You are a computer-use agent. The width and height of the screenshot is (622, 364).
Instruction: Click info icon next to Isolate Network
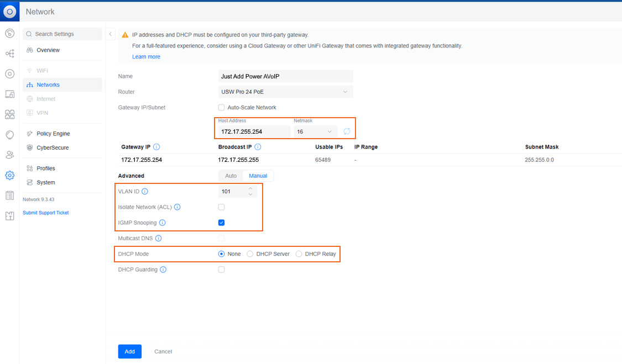177,207
